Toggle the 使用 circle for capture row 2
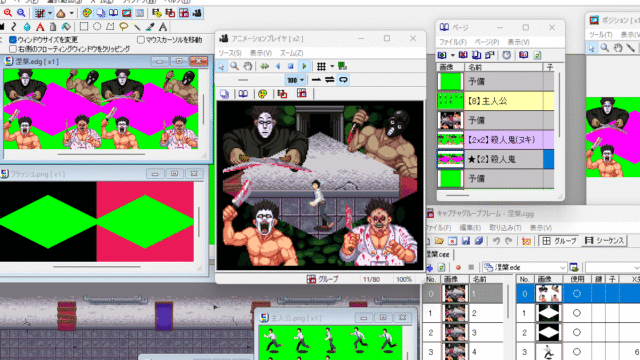This screenshot has height=360, width=640. (x=577, y=332)
